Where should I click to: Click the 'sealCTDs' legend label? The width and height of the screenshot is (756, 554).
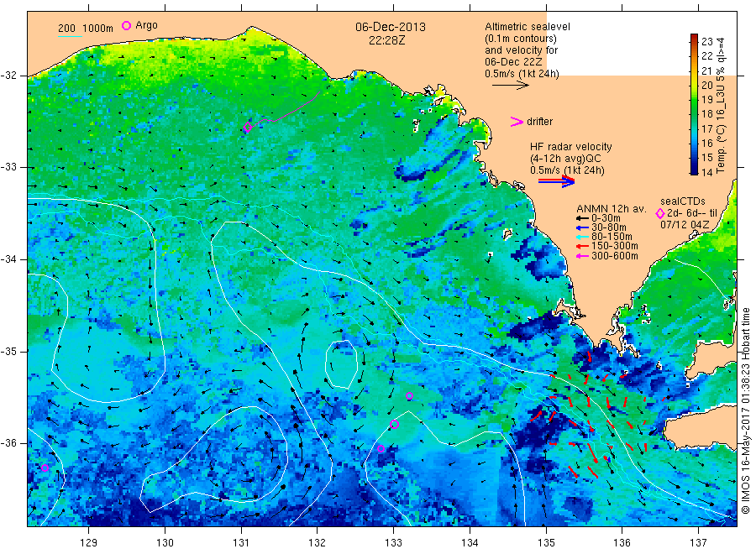683,201
